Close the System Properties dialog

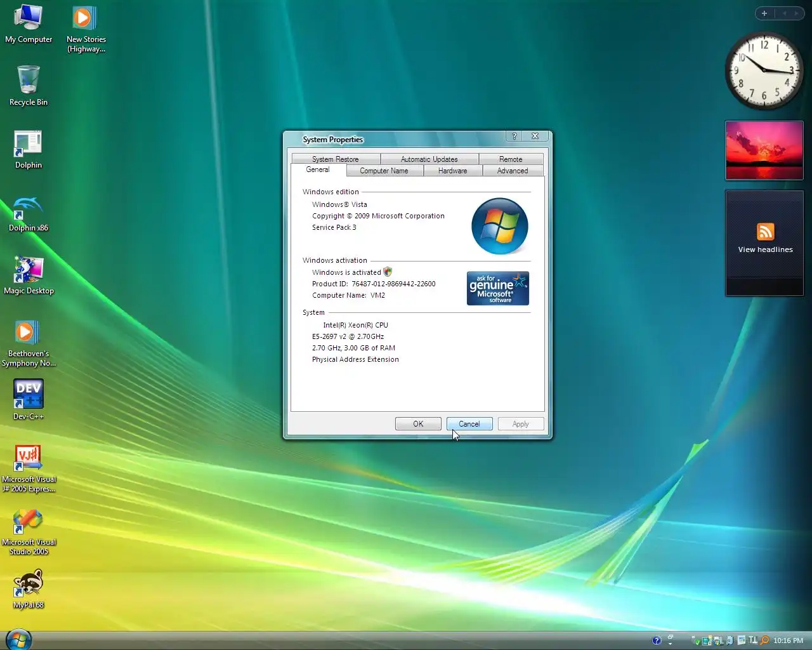pos(535,136)
